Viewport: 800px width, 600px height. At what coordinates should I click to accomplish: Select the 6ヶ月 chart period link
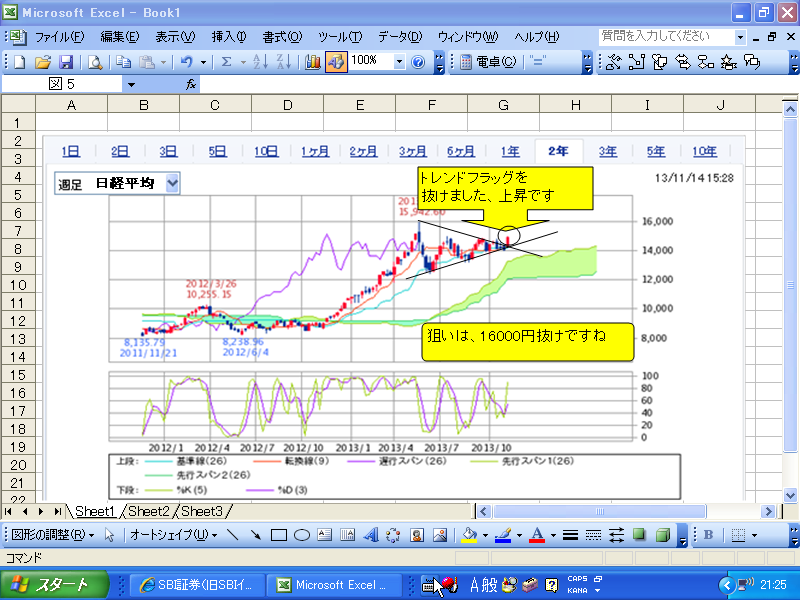pyautogui.click(x=460, y=152)
